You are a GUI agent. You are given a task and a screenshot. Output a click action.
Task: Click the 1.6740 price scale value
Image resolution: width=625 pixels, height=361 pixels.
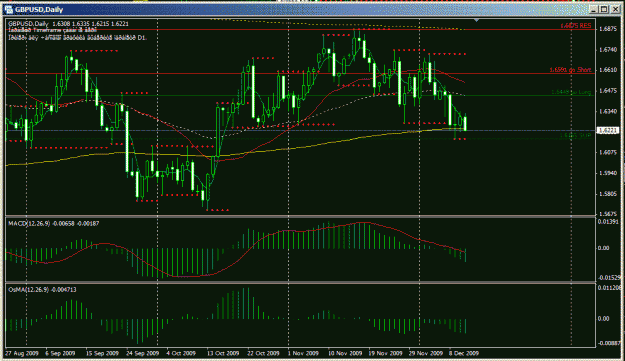pos(607,49)
